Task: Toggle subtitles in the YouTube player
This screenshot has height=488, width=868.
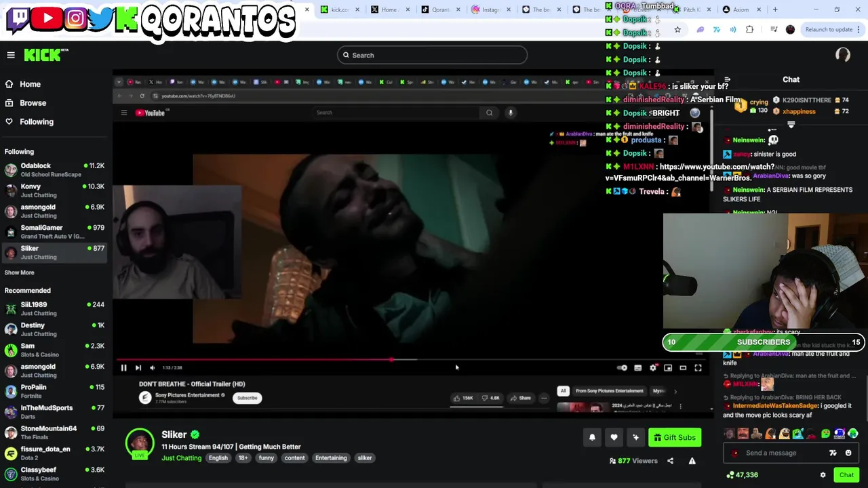Action: 637,367
